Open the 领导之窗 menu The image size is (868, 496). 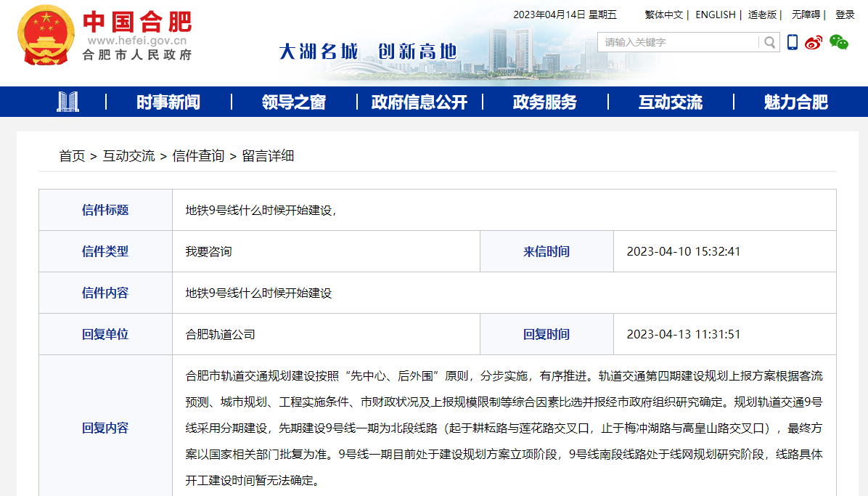click(x=293, y=102)
